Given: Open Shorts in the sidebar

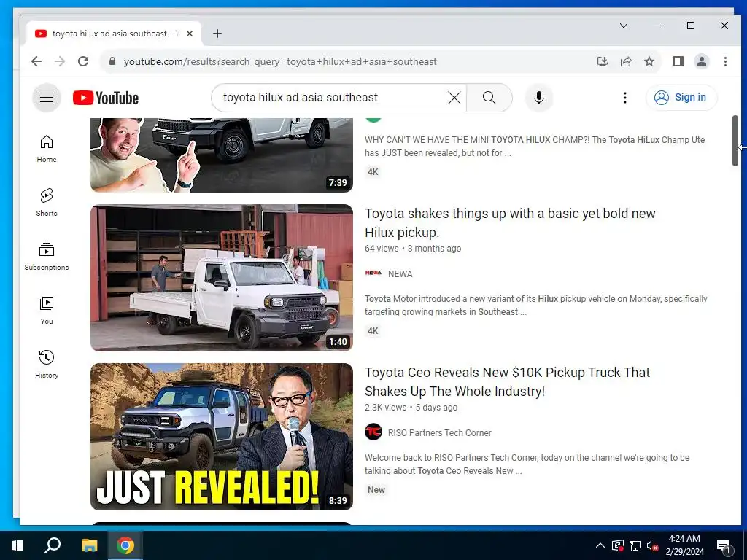Looking at the screenshot, I should 47,203.
